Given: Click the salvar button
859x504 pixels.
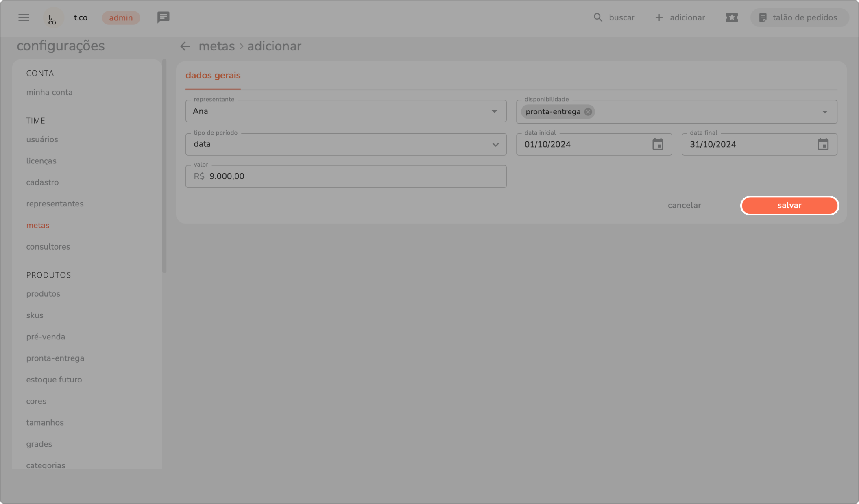Looking at the screenshot, I should [x=789, y=206].
